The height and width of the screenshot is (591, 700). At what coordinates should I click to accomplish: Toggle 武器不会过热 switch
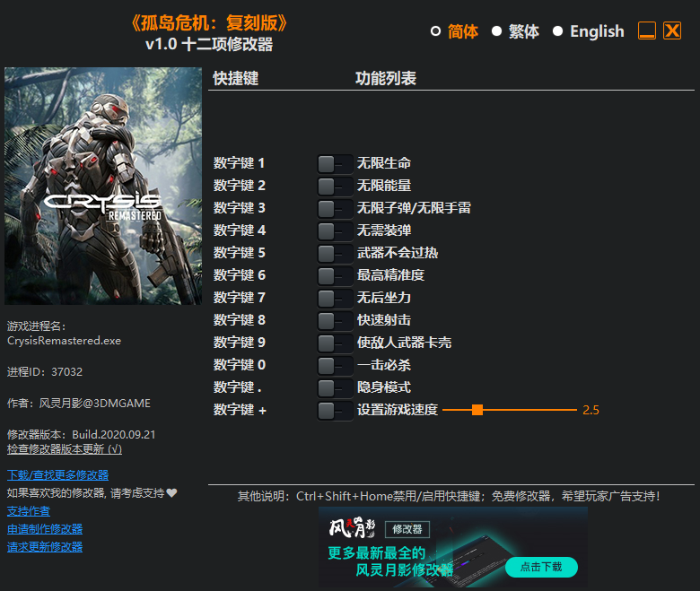pyautogui.click(x=335, y=254)
